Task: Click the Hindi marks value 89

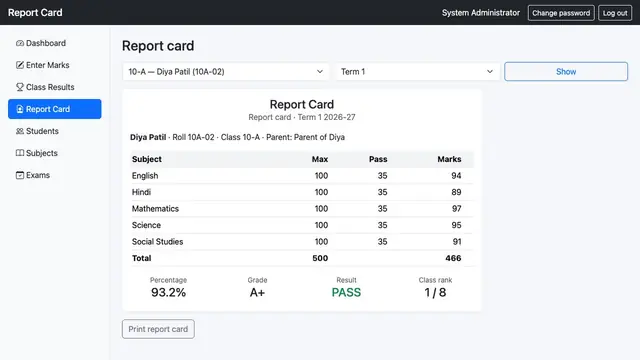Action: [456, 192]
